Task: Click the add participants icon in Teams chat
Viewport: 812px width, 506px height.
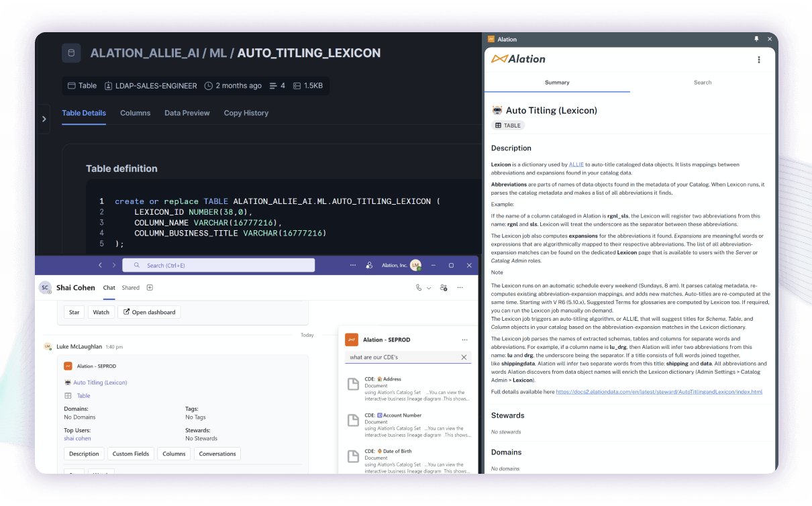Action: coord(443,287)
